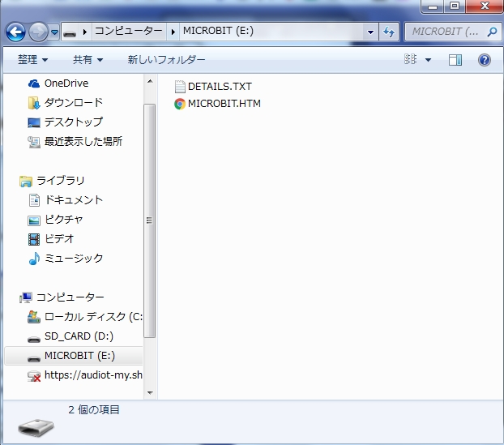This screenshot has height=445, width=504.
Task: Select the MICROBIT (E:) breadcrumb segment
Action: pos(218,31)
